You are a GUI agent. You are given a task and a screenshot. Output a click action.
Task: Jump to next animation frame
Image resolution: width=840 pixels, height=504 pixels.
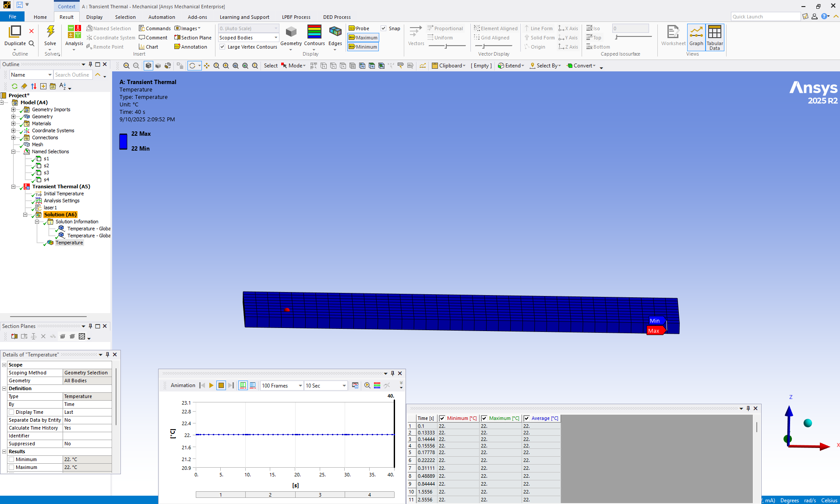coord(231,385)
